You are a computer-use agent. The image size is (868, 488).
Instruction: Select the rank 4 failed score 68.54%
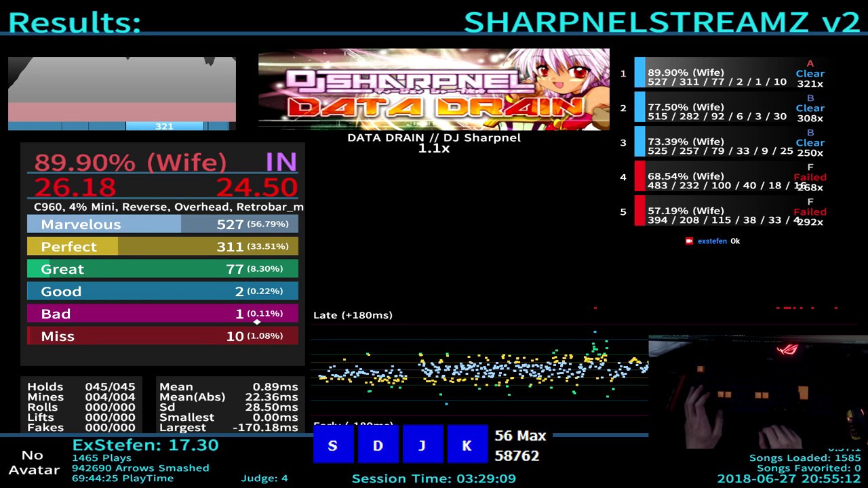(x=730, y=176)
